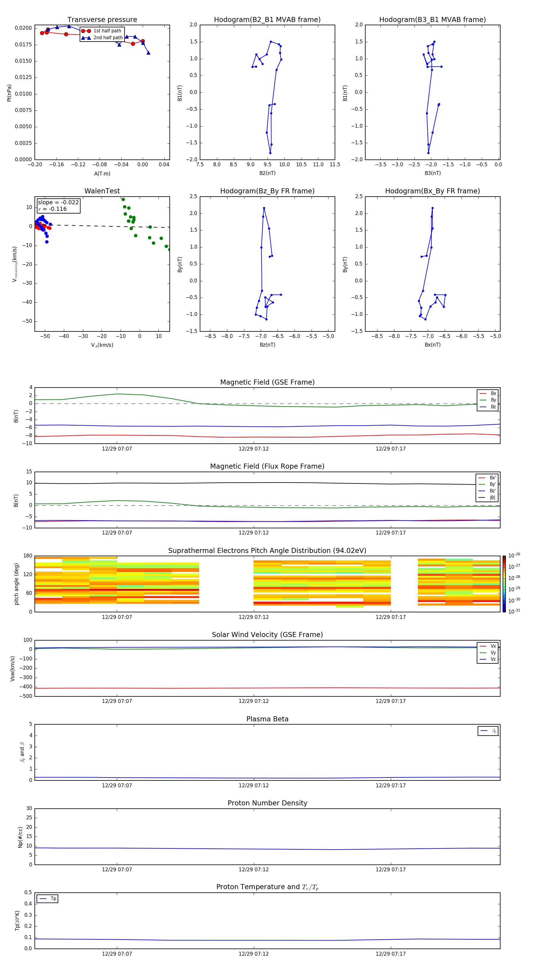Click the "A(T·m)" x-axis label
Viewport: 535px width, 980px height.
(102, 174)
